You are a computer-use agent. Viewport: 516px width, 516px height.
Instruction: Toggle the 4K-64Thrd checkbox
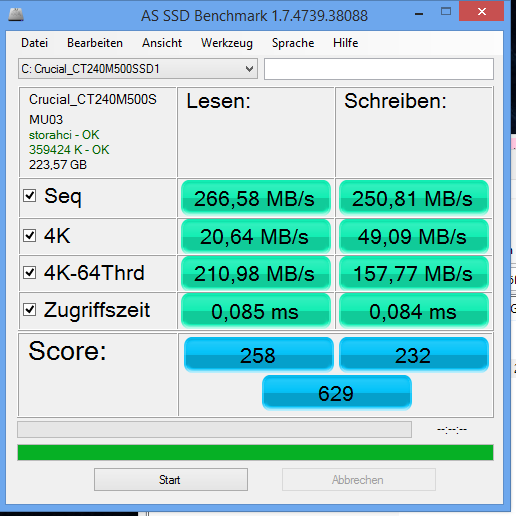[x=30, y=273]
